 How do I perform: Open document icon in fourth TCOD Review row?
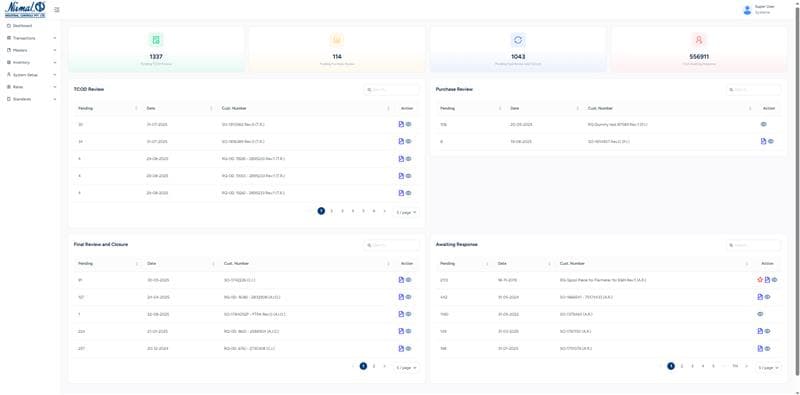[x=401, y=176]
